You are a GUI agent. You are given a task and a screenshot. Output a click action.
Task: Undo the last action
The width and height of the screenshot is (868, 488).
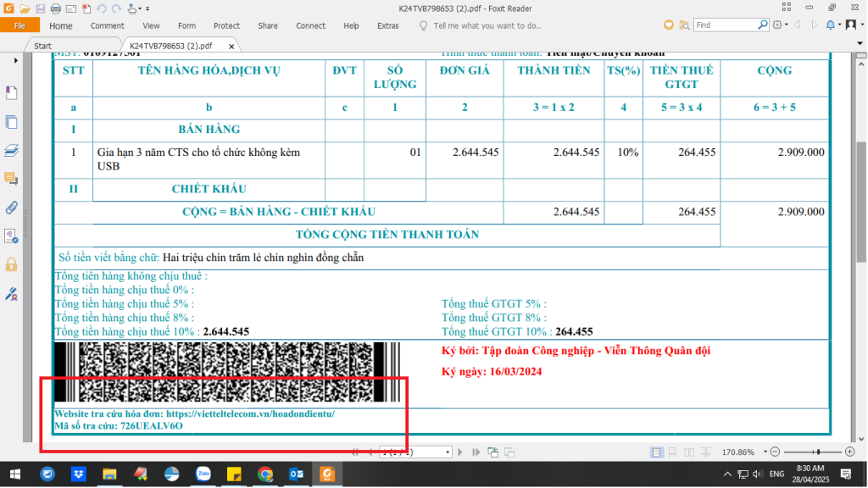point(102,8)
